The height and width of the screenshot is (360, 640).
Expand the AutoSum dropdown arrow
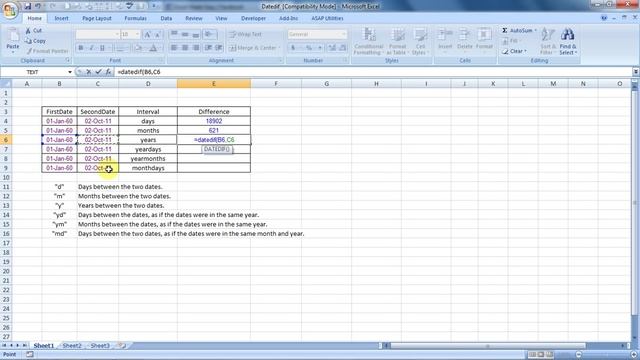(536, 31)
